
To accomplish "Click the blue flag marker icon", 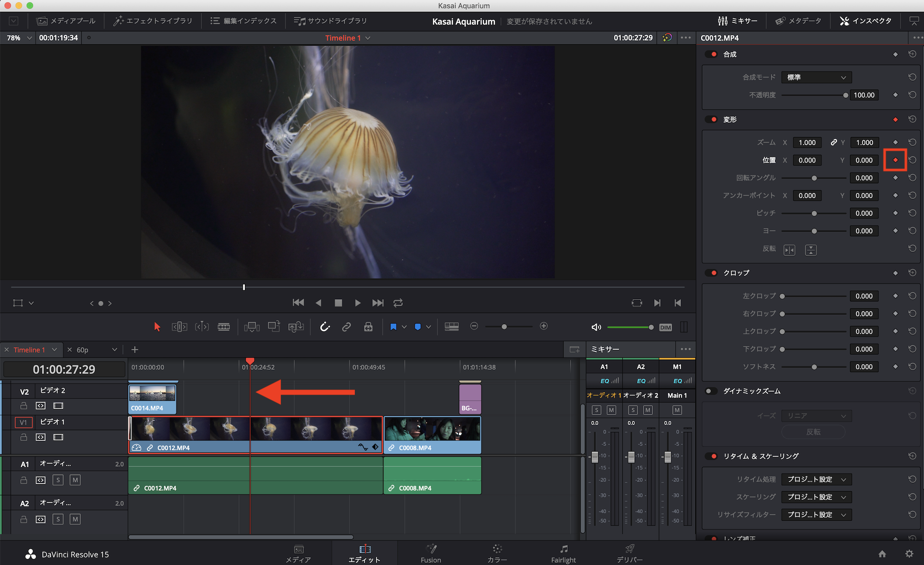I will 393,327.
